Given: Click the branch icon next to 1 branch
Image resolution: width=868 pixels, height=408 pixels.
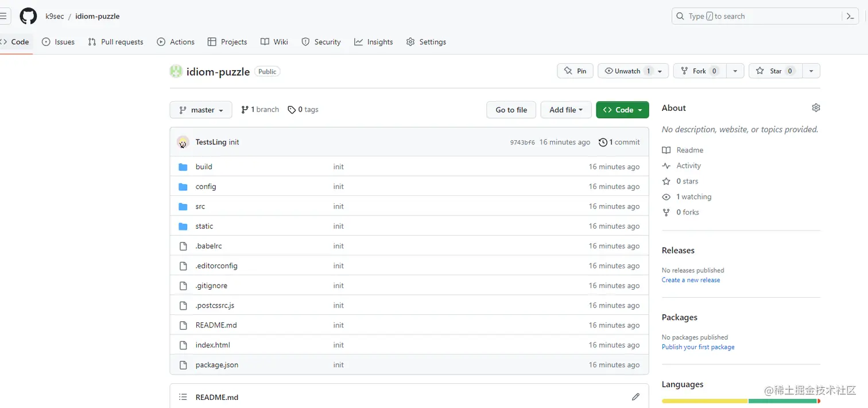Looking at the screenshot, I should (x=245, y=110).
